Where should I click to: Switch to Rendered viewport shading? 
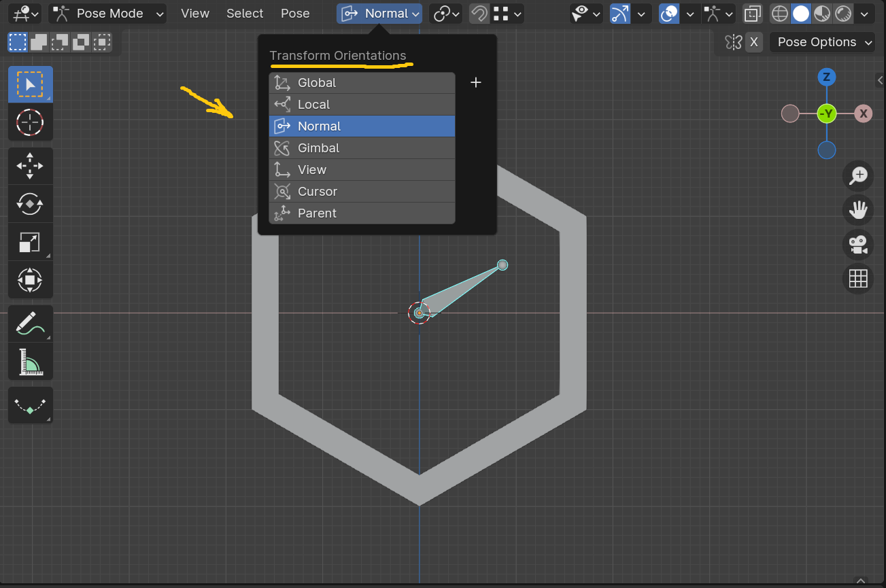(x=843, y=14)
